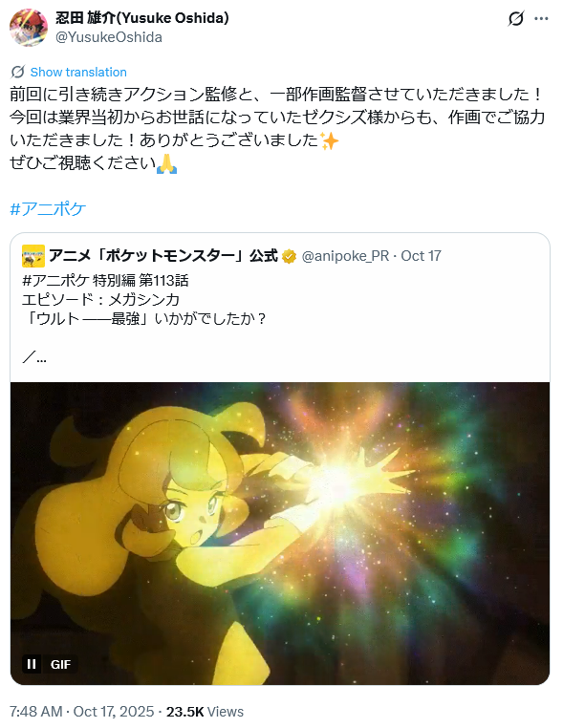563x728 pixels.
Task: Click the anipoke official account avatar icon
Action: 33,256
